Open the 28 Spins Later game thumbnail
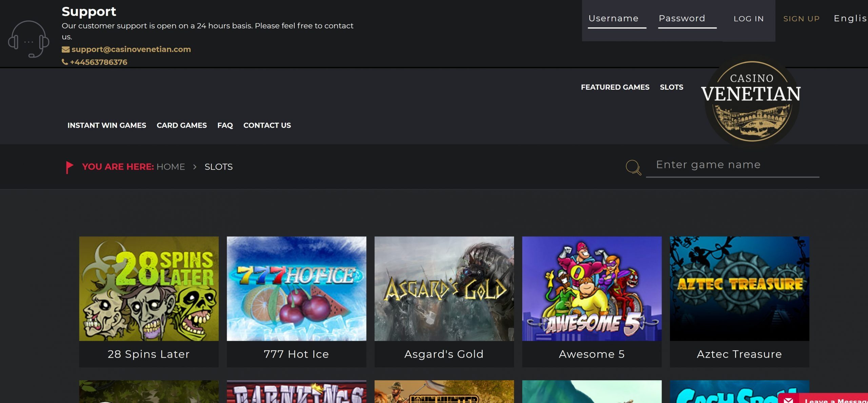868x403 pixels. click(x=149, y=289)
